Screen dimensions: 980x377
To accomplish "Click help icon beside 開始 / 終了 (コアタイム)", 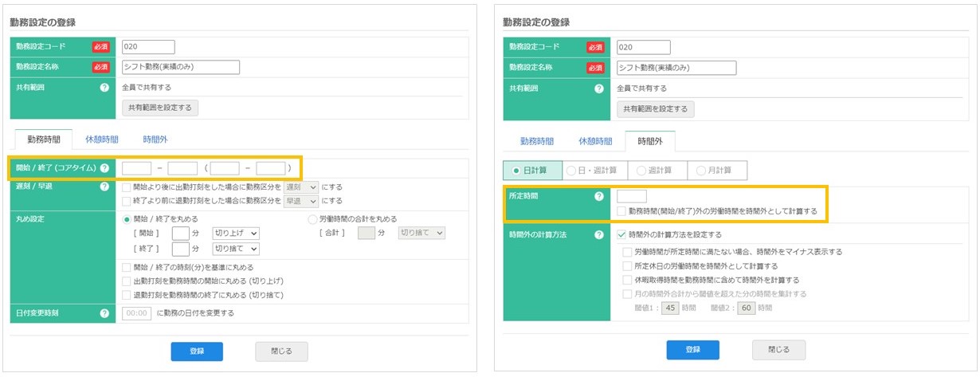I will coord(104,168).
